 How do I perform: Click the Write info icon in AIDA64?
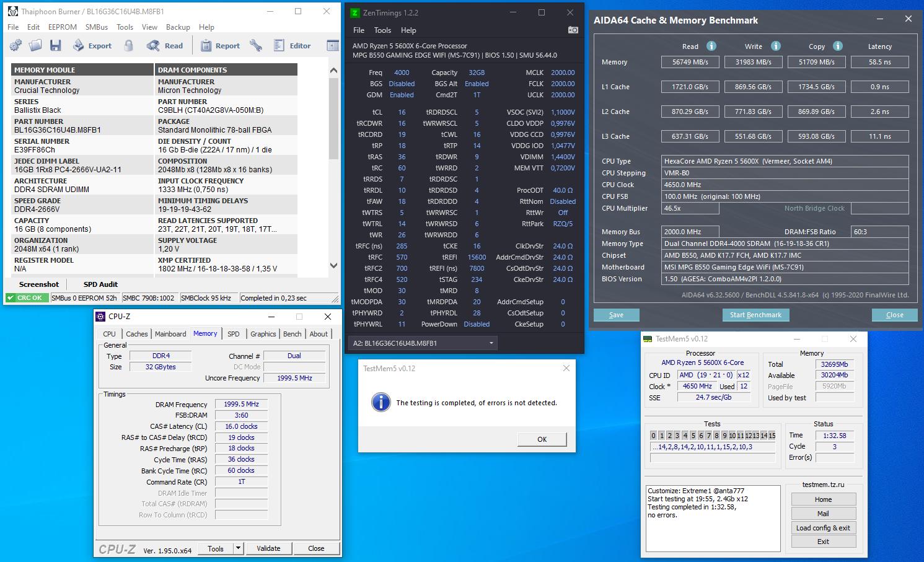[776, 46]
